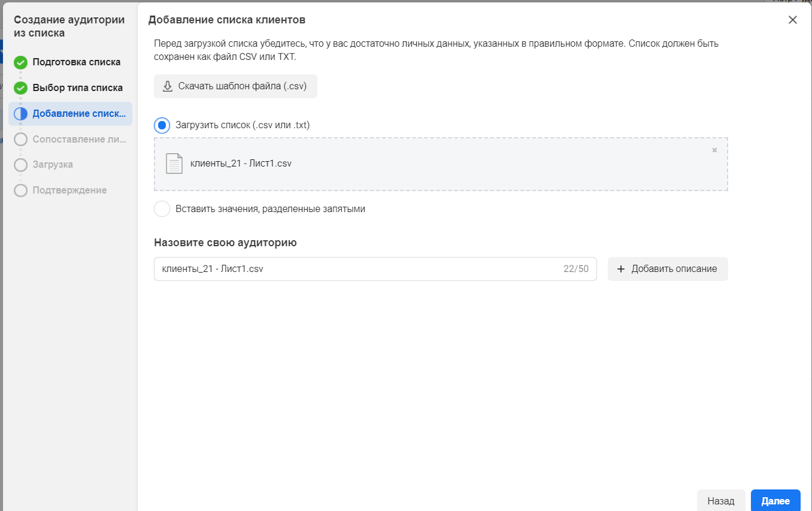812x511 pixels.
Task: Open Сопоставление step label
Action: (80, 140)
